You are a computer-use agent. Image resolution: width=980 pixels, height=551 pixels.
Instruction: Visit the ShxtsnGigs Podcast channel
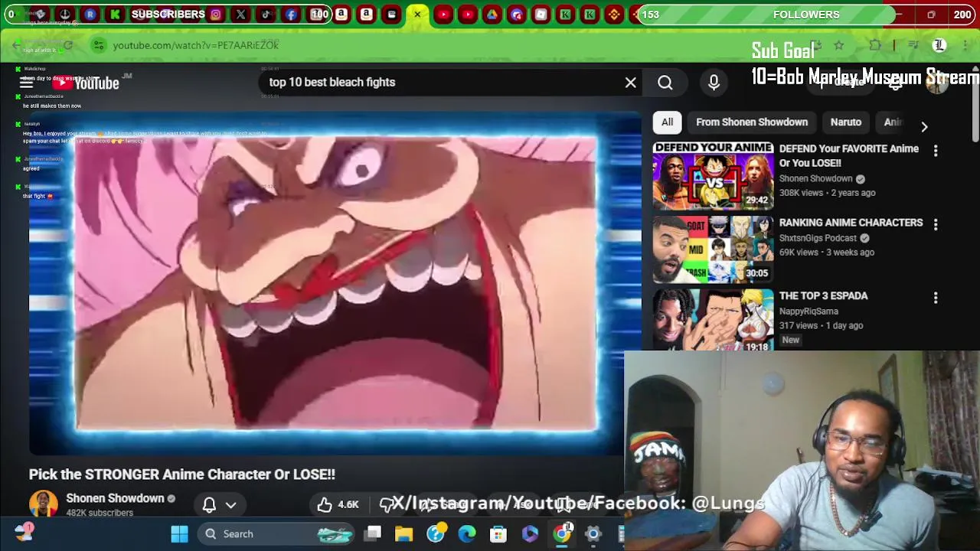pyautogui.click(x=818, y=238)
